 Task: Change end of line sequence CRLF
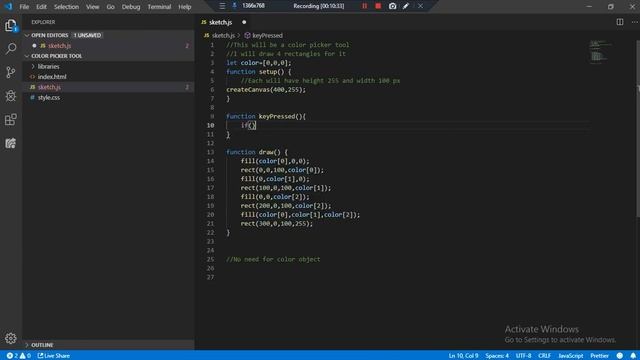[544, 356]
